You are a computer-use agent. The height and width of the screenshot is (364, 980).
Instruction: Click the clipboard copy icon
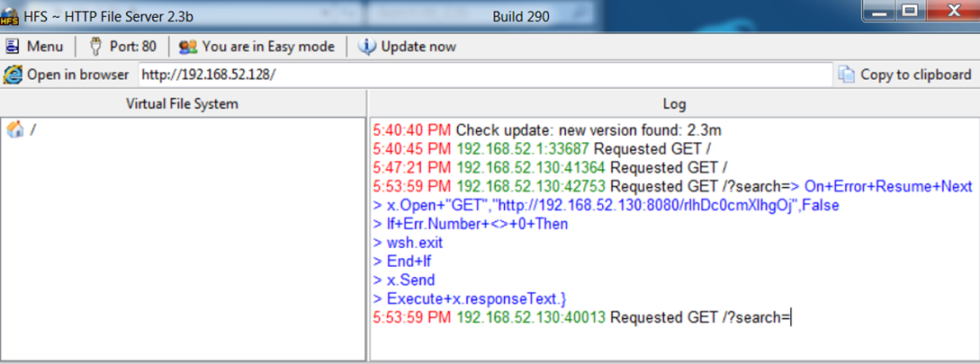pos(846,75)
